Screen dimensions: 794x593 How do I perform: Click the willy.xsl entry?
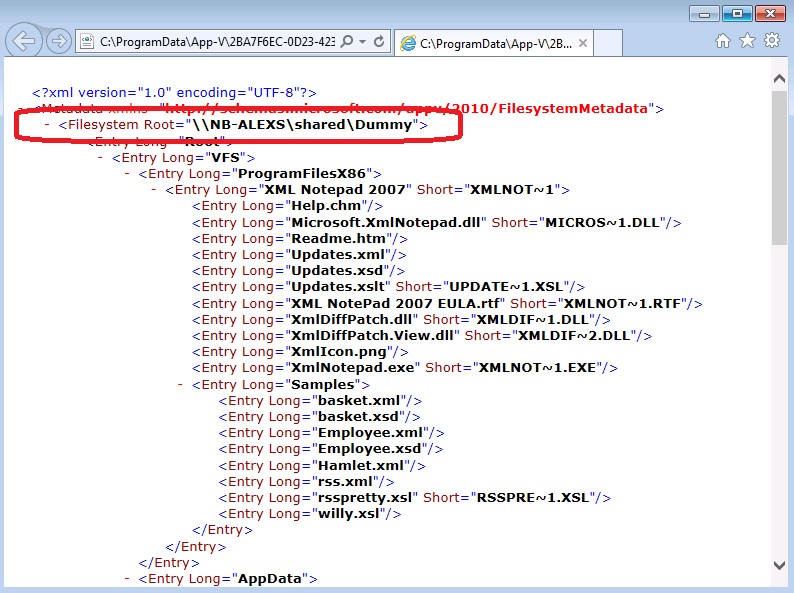[310, 514]
